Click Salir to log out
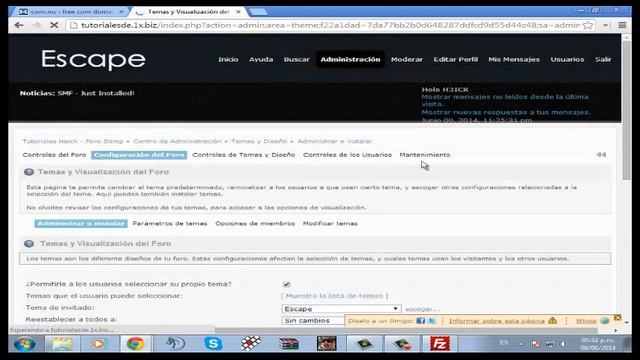 [x=603, y=60]
